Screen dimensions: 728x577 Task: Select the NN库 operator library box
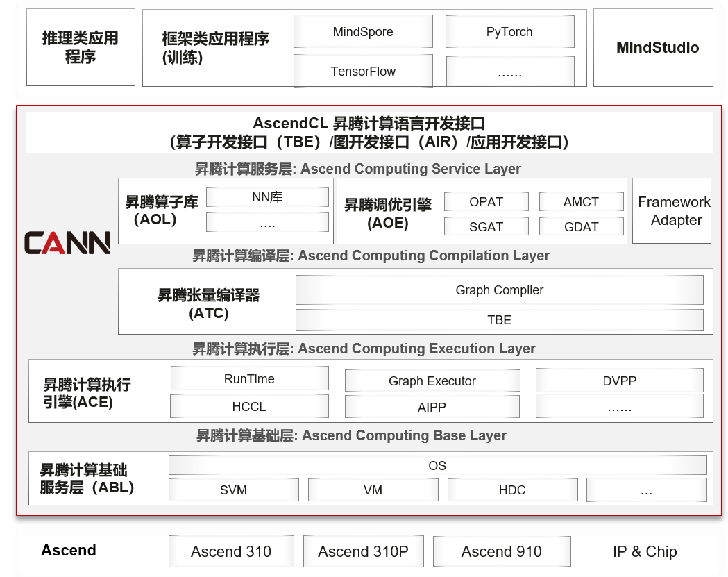[267, 197]
